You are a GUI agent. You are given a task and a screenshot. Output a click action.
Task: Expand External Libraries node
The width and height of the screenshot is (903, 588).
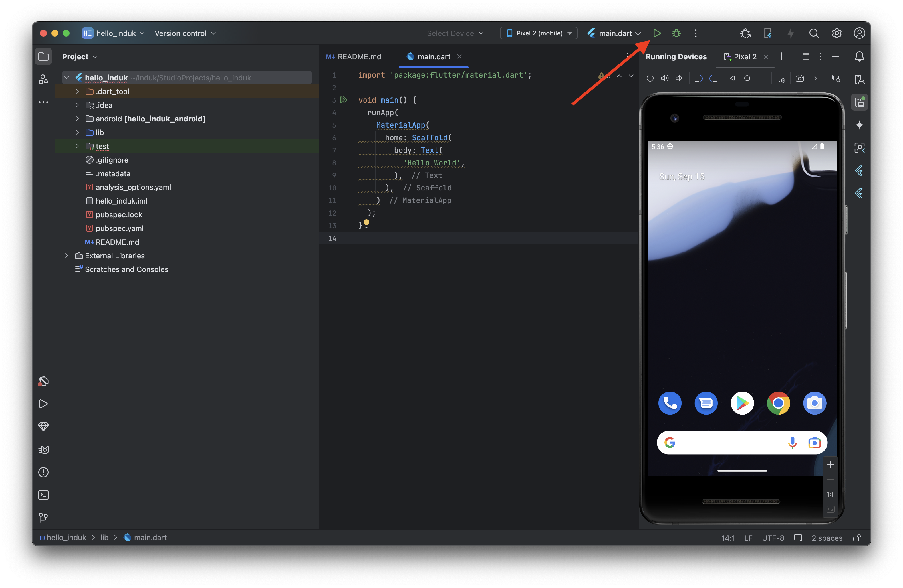coord(66,256)
